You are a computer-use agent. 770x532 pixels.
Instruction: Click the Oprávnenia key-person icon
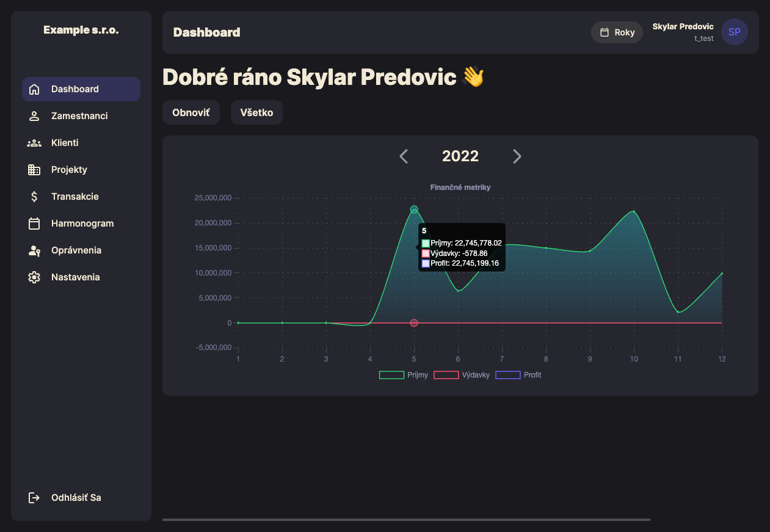34,250
